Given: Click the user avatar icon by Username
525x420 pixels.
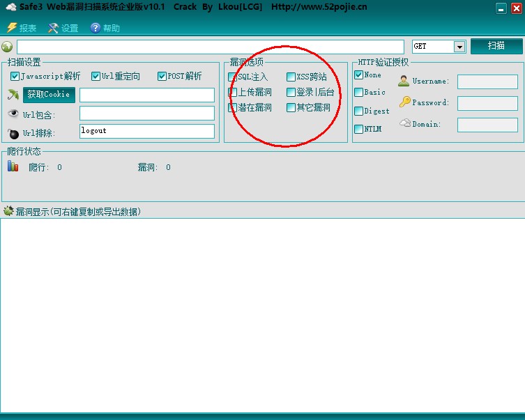Looking at the screenshot, I should coord(404,81).
